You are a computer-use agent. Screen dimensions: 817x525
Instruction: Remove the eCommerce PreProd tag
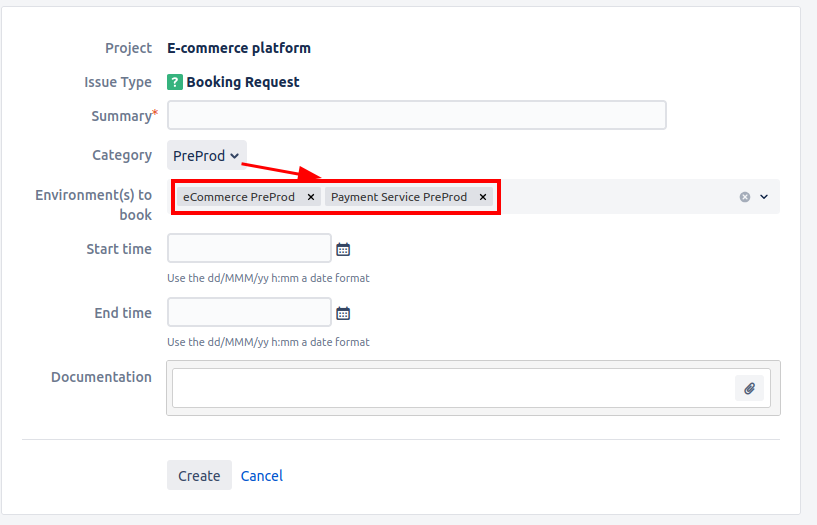pos(310,197)
